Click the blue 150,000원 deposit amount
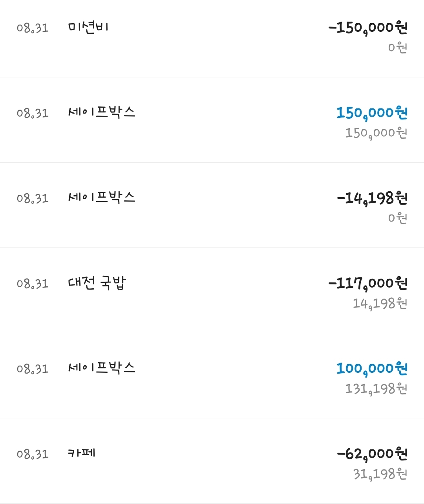The image size is (424, 504). click(x=372, y=113)
